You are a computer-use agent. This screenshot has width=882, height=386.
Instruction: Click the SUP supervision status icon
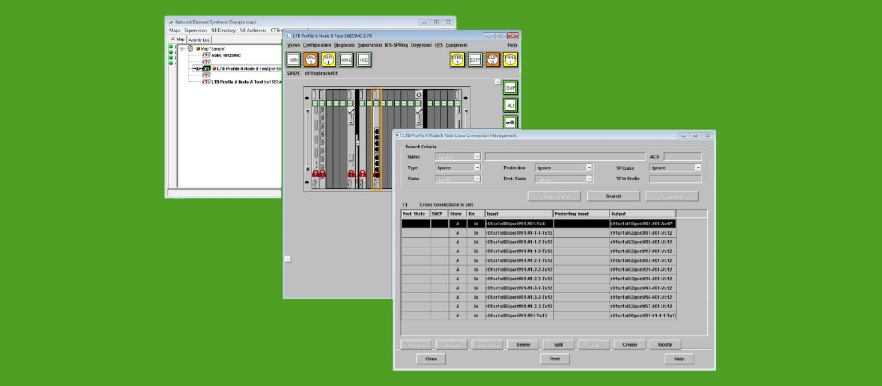point(510,88)
